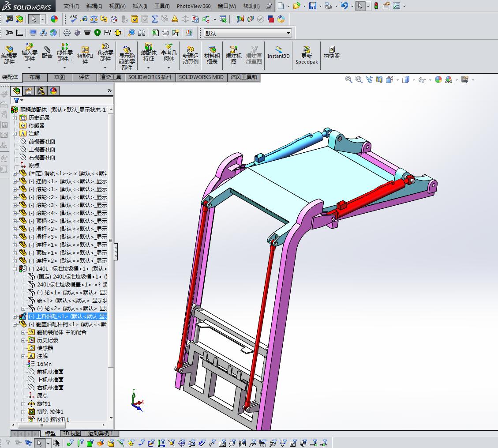Expand the 历史记录 tree node
498x448 pixels.
tap(15, 118)
